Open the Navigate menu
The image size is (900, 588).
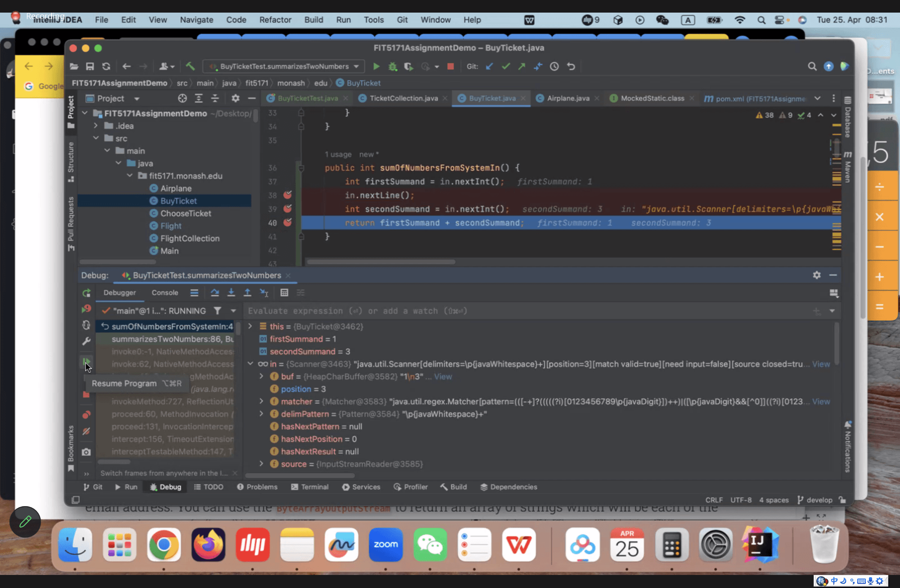point(196,20)
